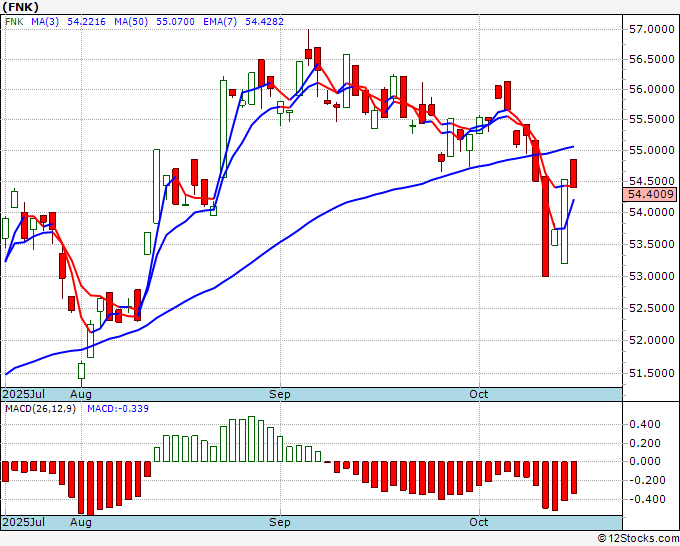The image size is (680, 546).
Task: Select the FNK legend label
Action: [14, 21]
